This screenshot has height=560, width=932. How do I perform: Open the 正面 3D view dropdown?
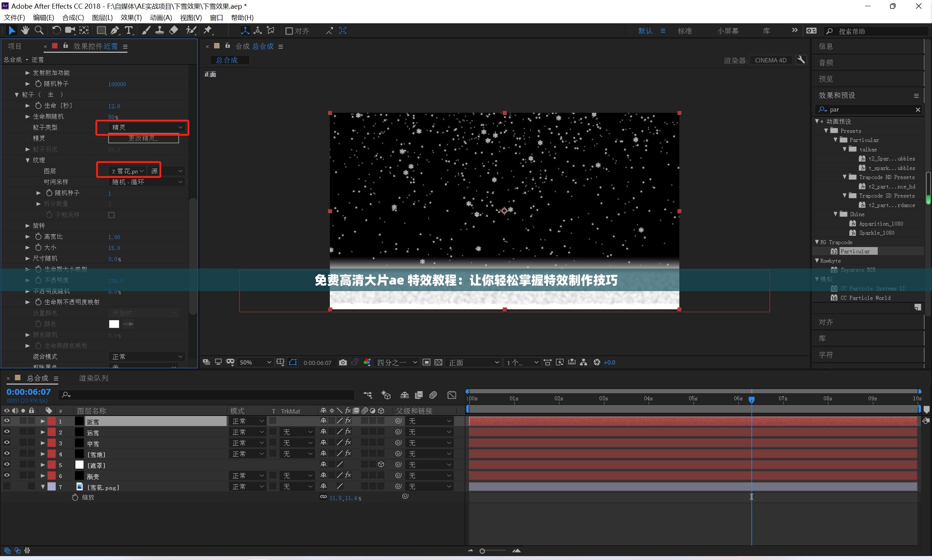pos(473,362)
